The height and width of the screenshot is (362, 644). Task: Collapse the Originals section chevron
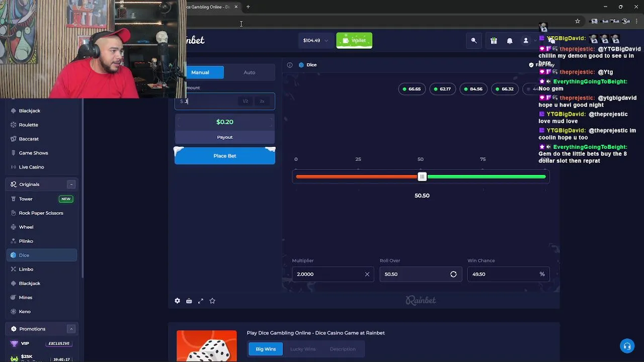click(71, 185)
